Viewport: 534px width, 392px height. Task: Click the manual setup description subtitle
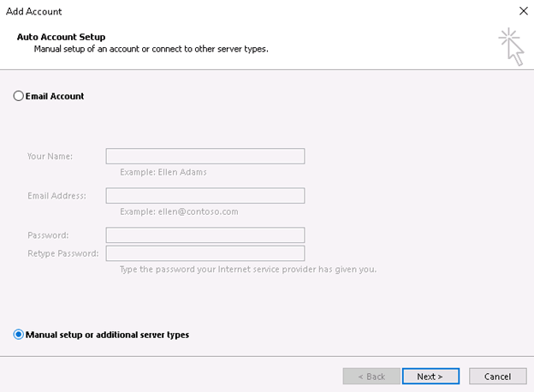(x=151, y=49)
